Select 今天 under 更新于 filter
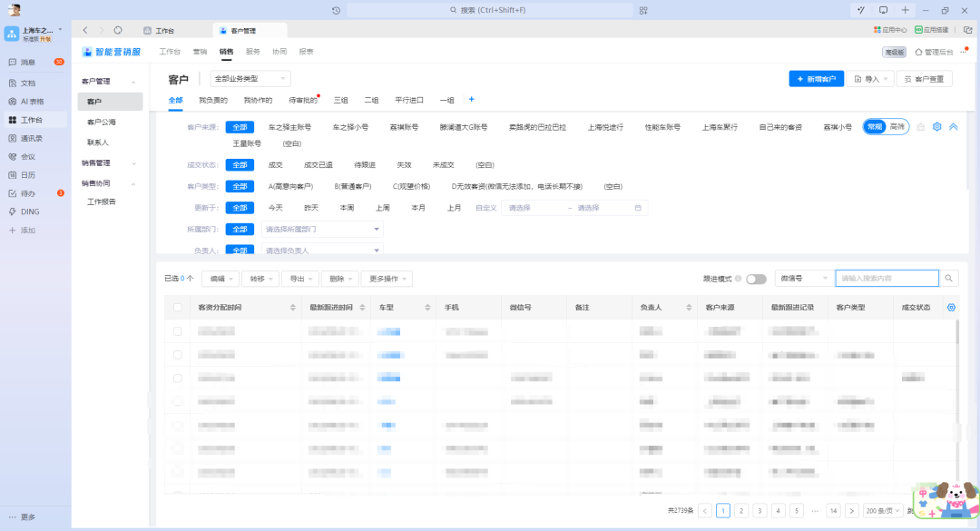Image resolution: width=980 pixels, height=531 pixels. [x=276, y=208]
